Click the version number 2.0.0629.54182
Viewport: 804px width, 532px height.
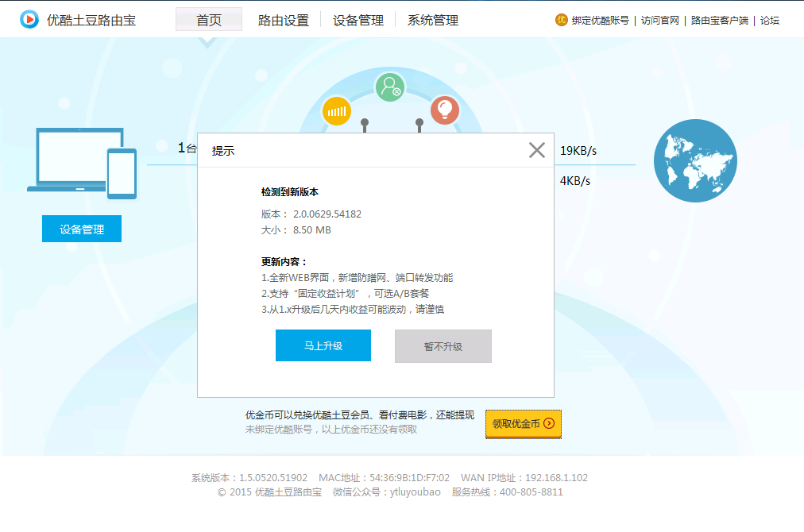[327, 214]
